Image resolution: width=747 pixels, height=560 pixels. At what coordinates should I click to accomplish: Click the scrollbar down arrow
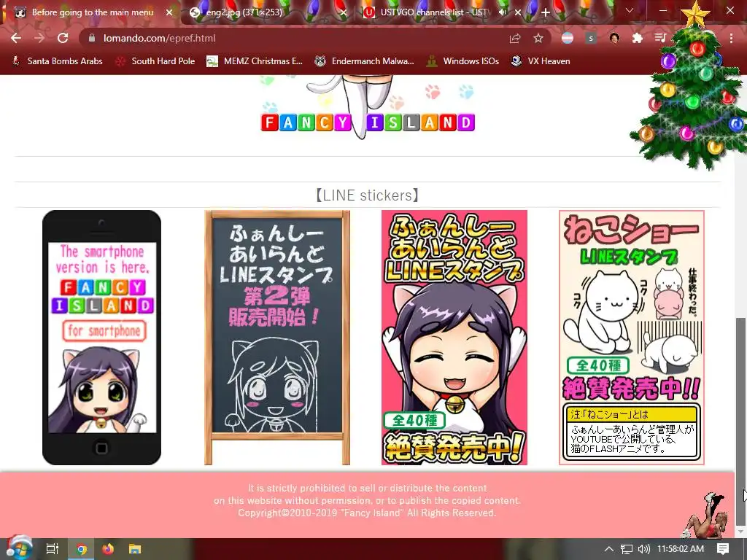tap(741, 531)
